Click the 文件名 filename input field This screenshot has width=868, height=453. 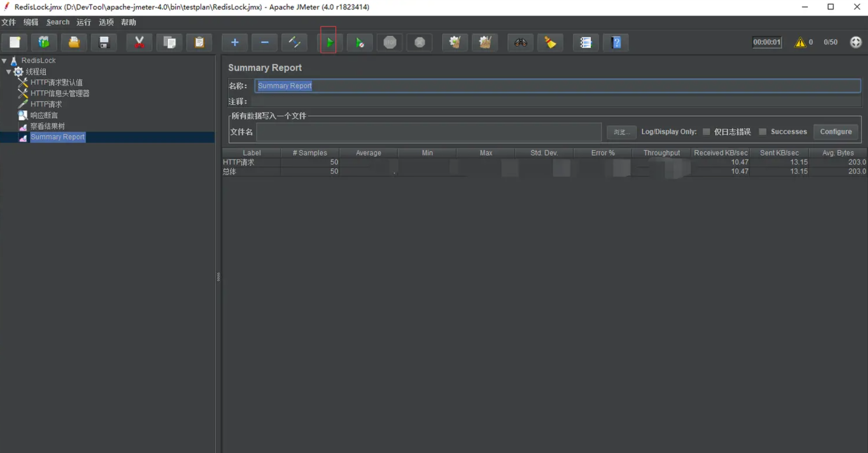point(428,132)
